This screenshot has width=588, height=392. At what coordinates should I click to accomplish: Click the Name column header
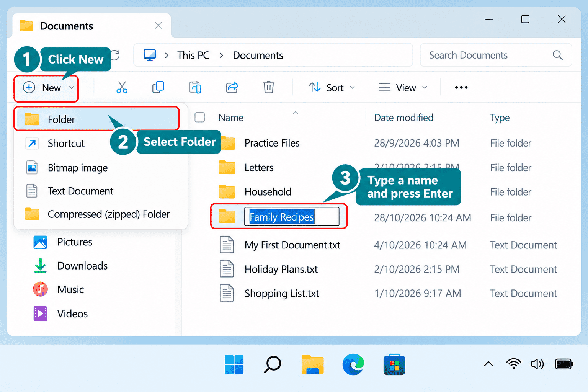tap(231, 118)
